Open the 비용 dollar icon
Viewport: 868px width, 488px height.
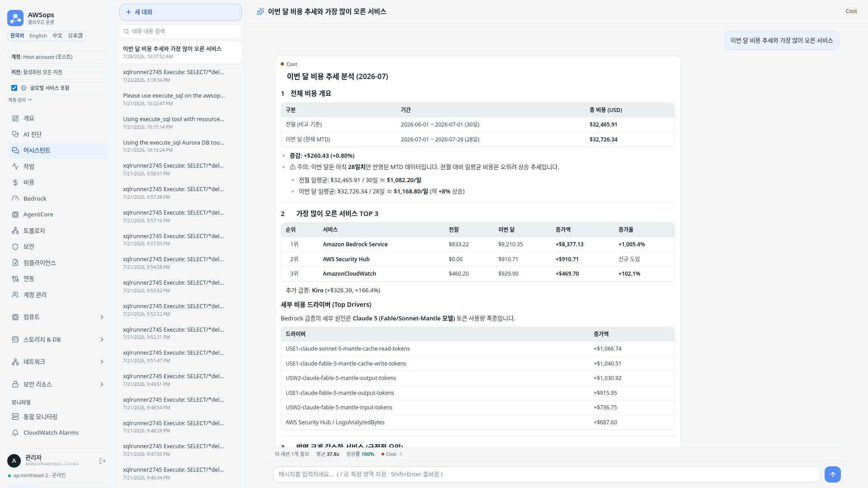pos(15,183)
